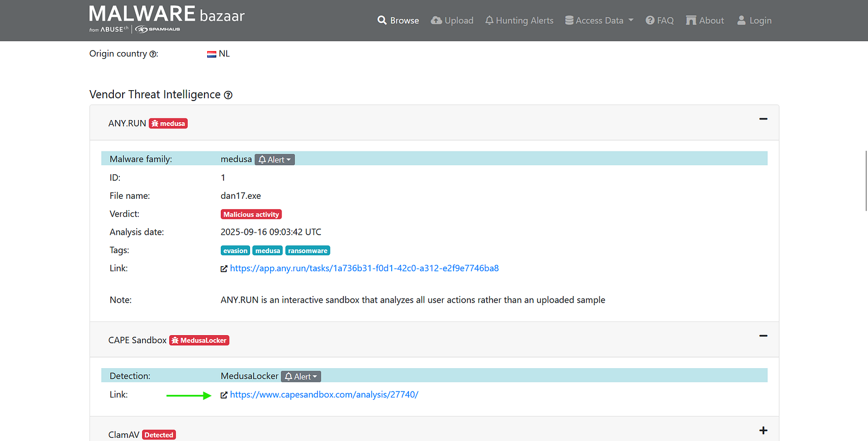Open the Alert dropdown for MedusaLocker

coord(301,376)
